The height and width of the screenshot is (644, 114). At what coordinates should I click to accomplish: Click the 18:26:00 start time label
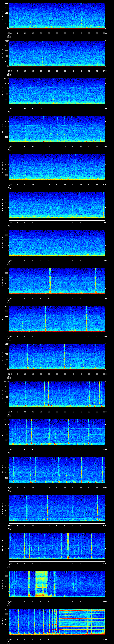coord(9,71)
